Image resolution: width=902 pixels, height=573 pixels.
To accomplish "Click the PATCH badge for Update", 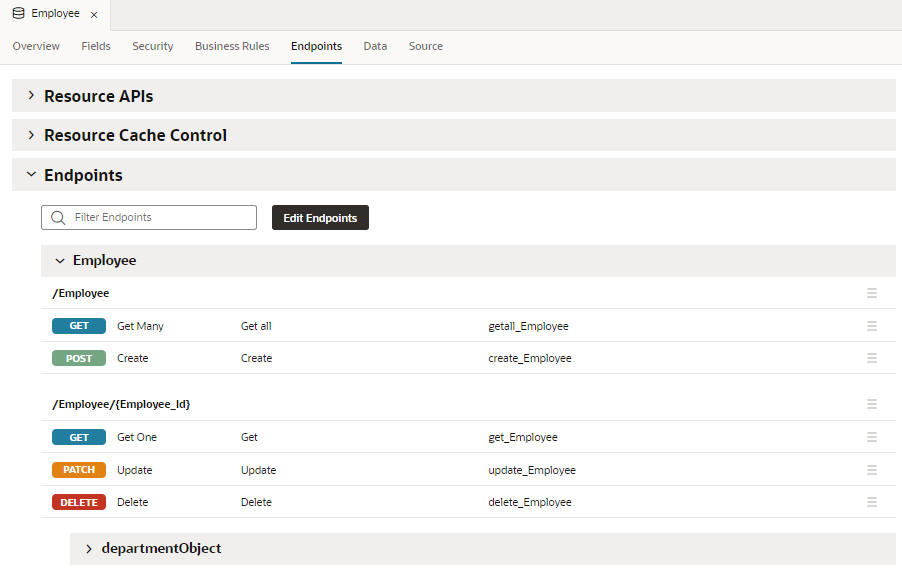I will point(79,470).
